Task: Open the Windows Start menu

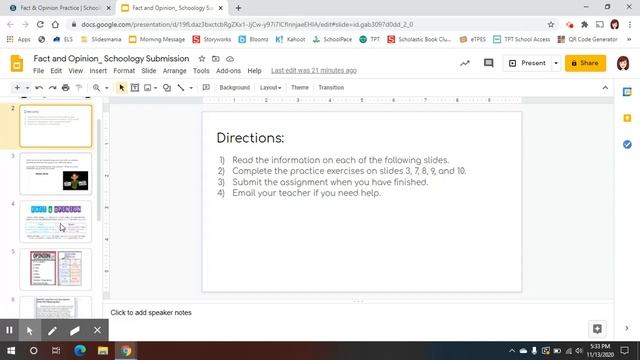Action: [x=11, y=351]
